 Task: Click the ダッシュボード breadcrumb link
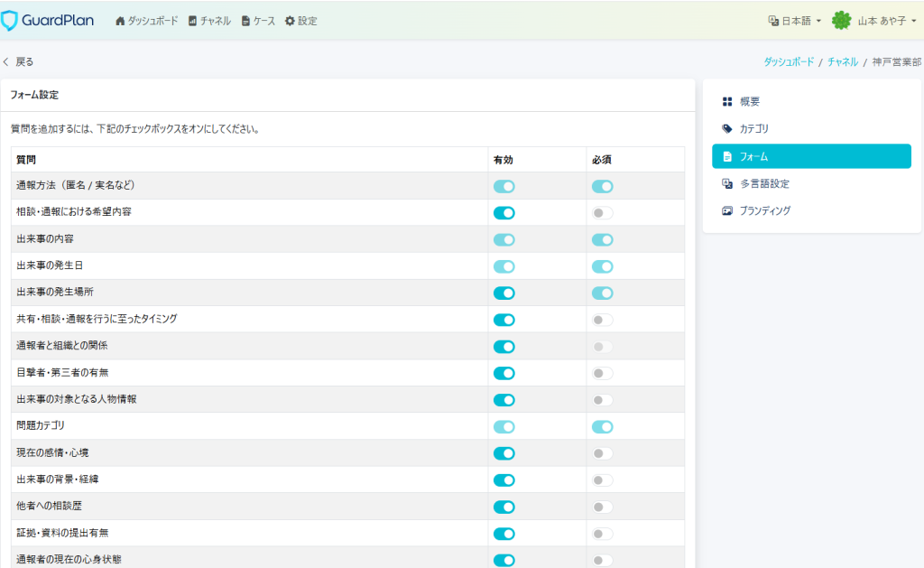pos(787,62)
